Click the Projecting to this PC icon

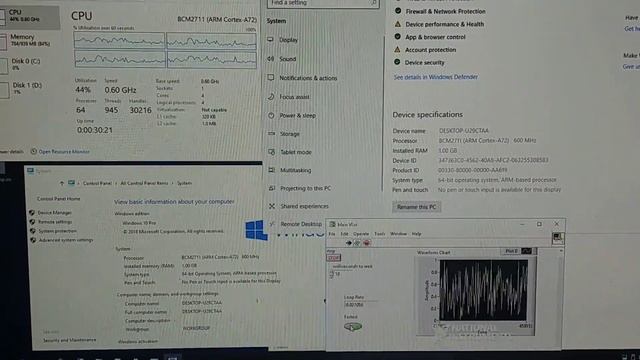(272, 188)
